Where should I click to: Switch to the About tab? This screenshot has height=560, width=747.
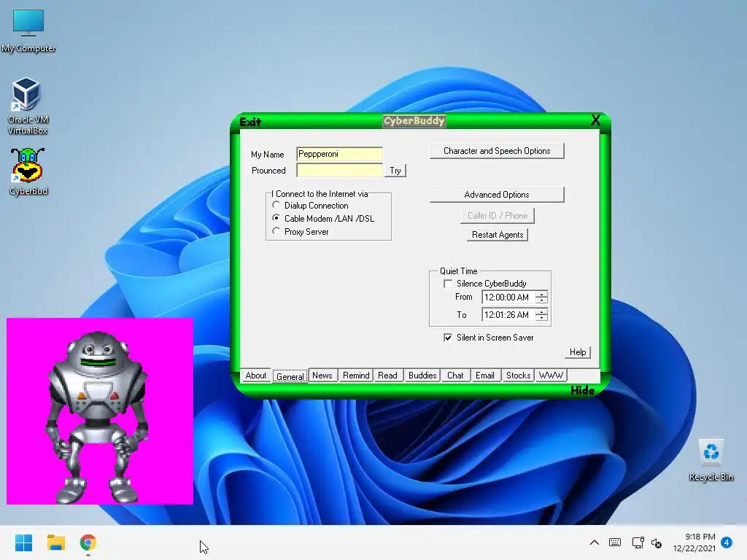click(256, 376)
